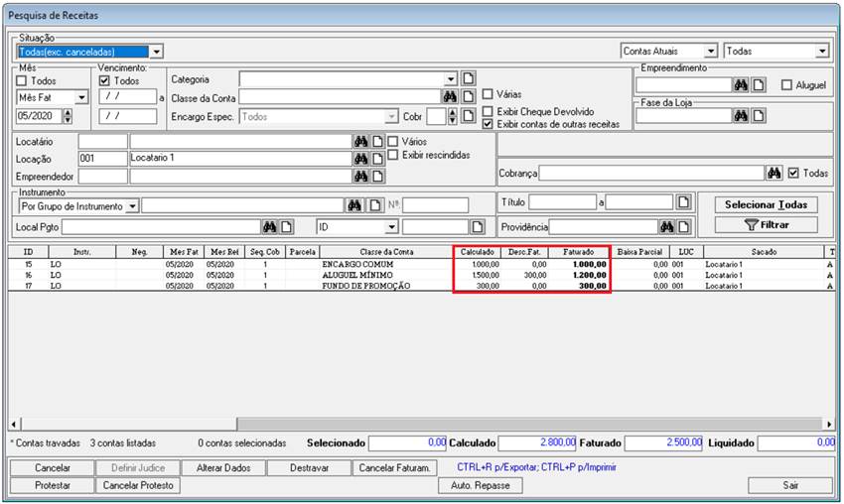Click clear page icon for Empreendedor row

378,176
